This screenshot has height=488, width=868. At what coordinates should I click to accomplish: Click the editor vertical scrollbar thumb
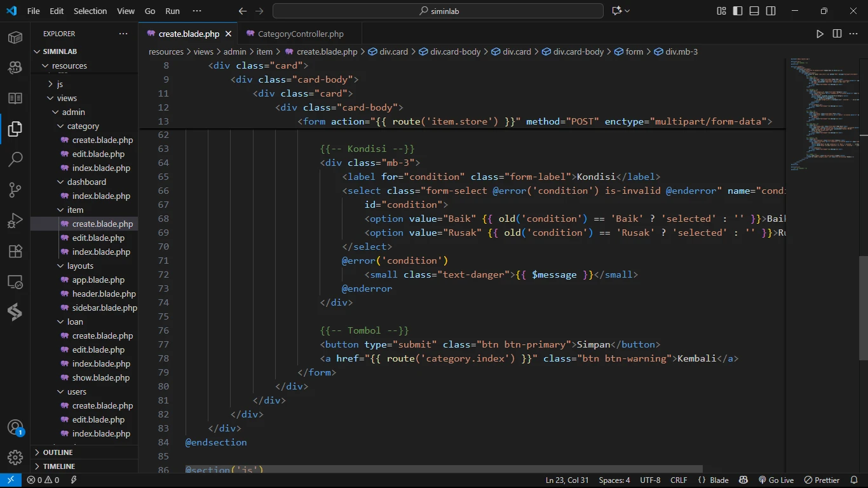coord(864,308)
